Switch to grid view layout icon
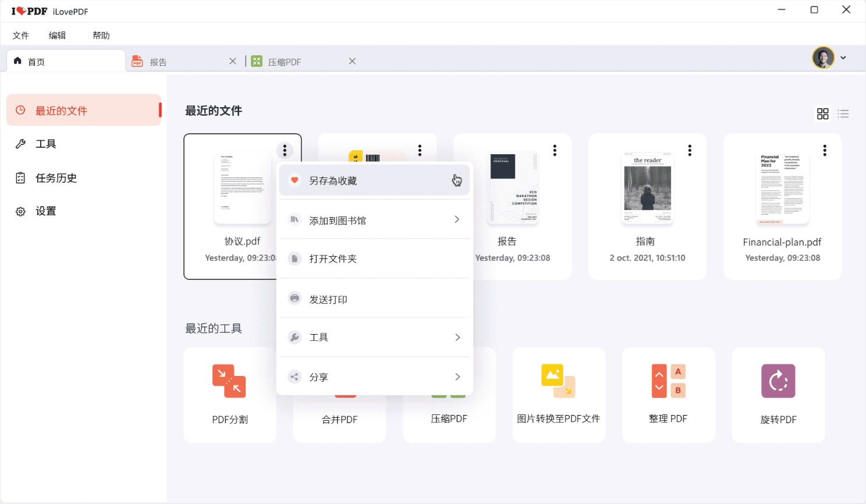 [822, 114]
